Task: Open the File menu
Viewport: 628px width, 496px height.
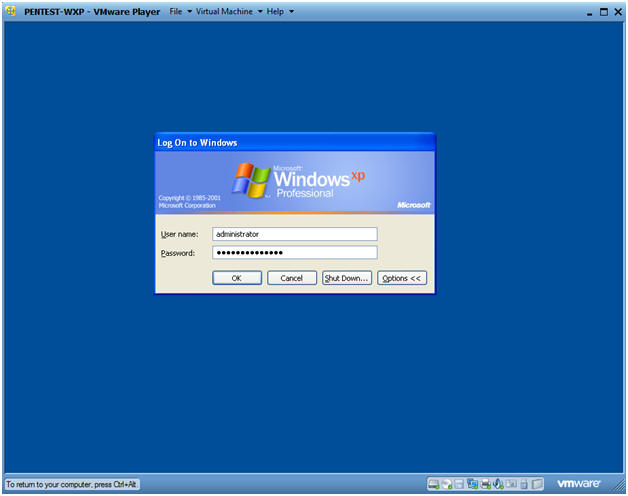Action: (175, 11)
